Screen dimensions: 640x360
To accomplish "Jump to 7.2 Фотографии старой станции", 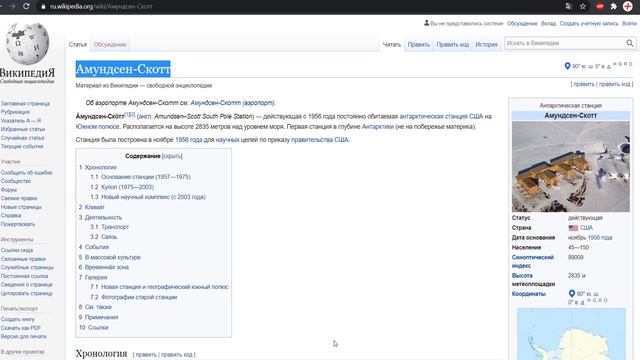I will click(x=139, y=297).
